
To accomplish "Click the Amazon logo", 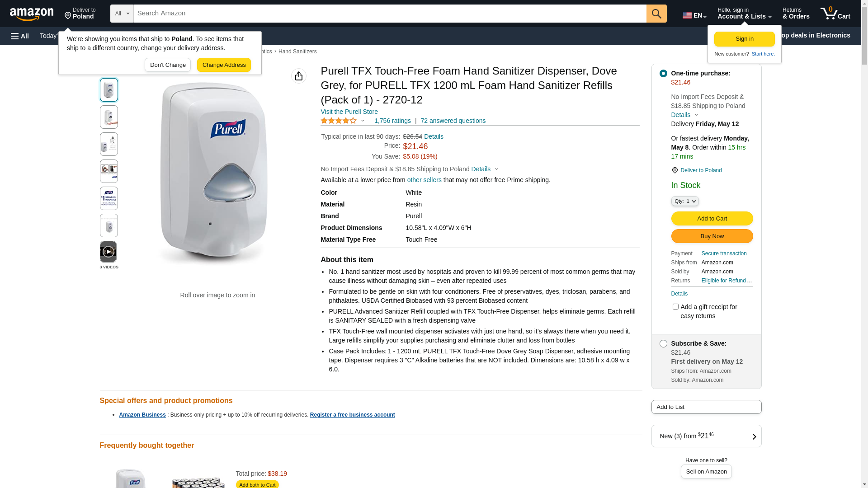I will coord(32,14).
